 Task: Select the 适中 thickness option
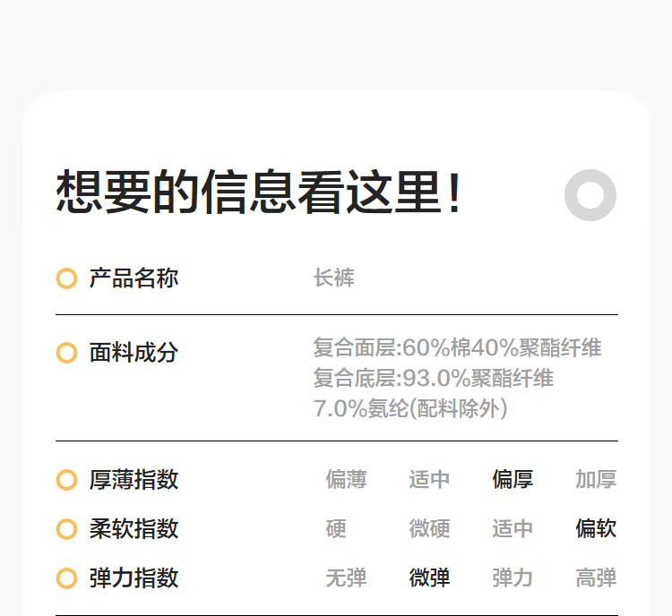(x=429, y=479)
